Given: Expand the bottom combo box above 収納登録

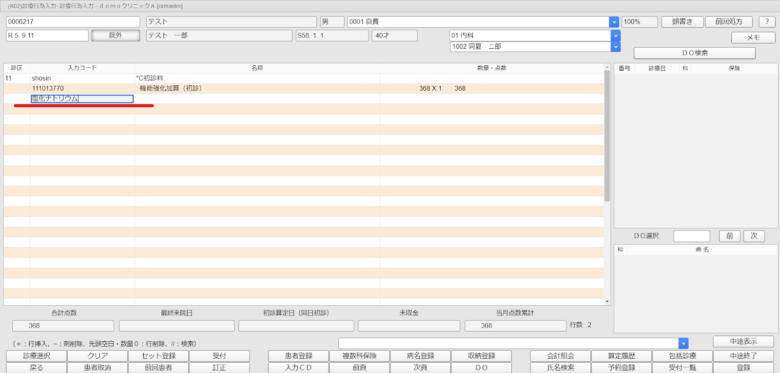Looking at the screenshot, I should [683, 343].
